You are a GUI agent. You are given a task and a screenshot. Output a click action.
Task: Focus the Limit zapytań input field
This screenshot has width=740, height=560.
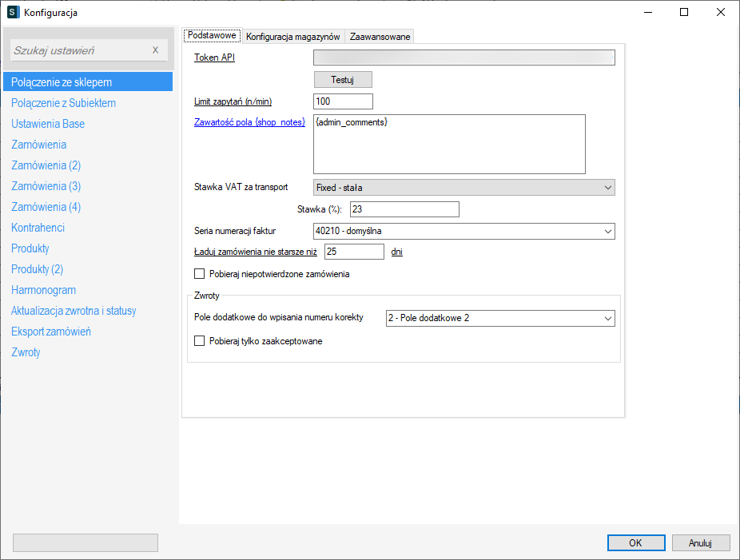tap(343, 101)
